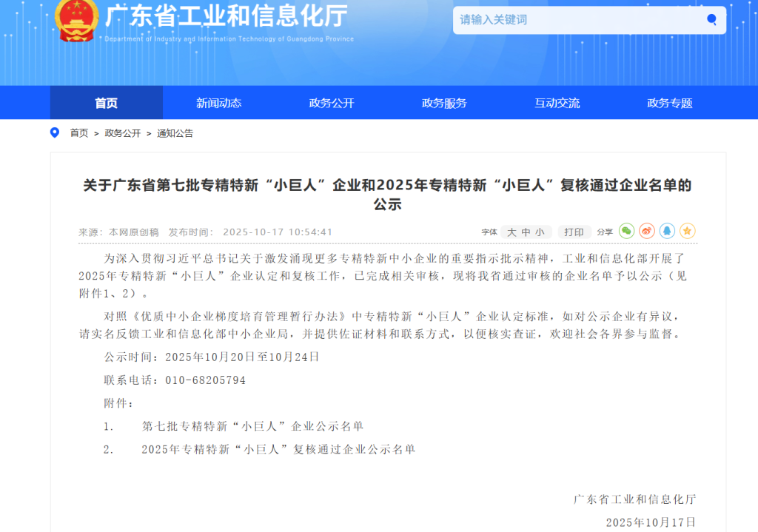Screen dimensions: 758x532
Task: Click the keyword search input field
Action: [x=577, y=20]
